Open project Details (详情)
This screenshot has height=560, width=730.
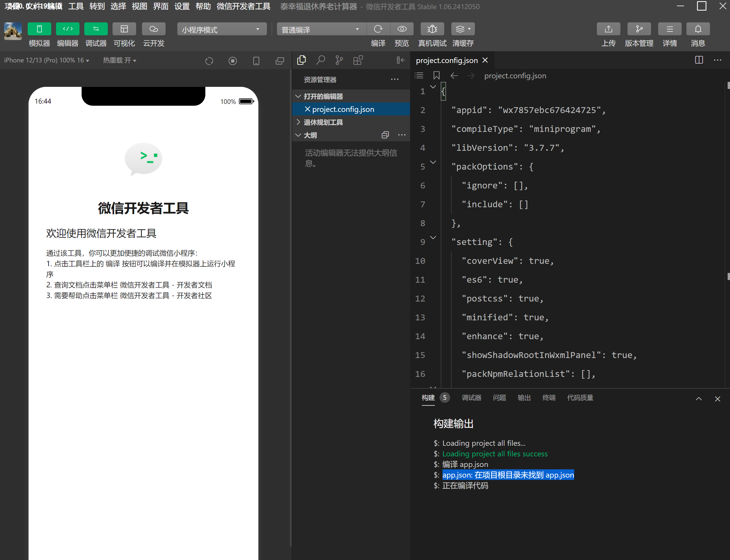(670, 29)
